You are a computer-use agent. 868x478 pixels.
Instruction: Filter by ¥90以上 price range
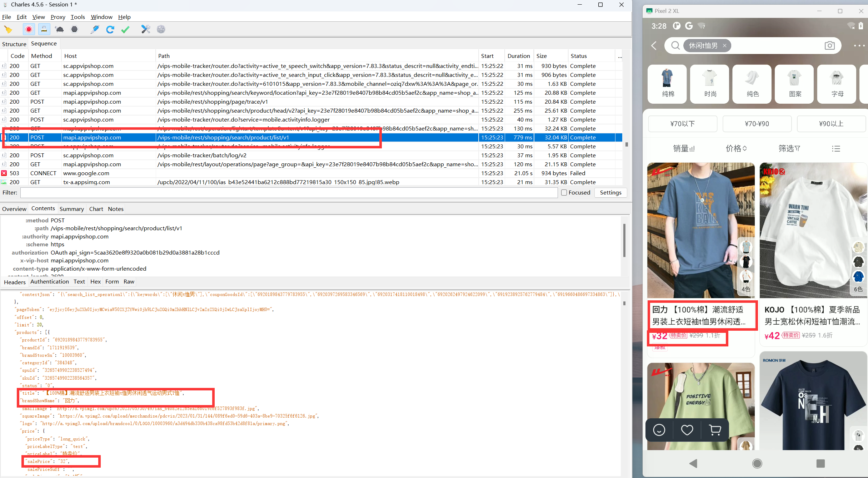[x=831, y=124]
